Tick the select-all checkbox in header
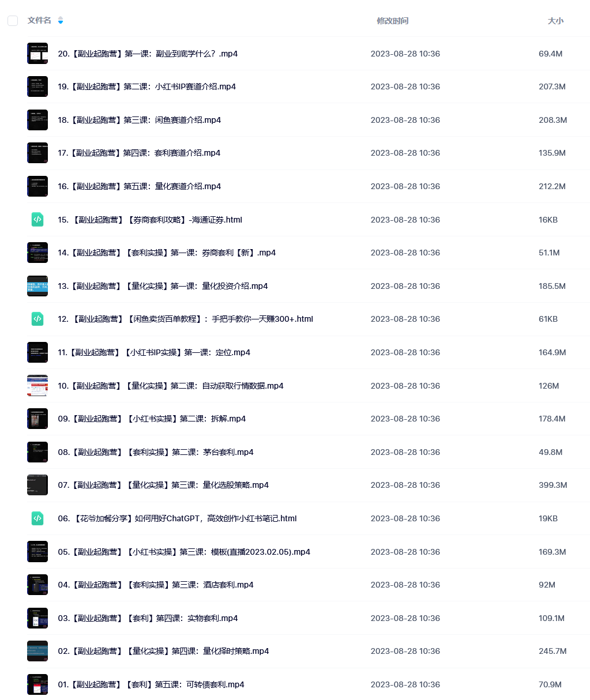Screen dimensions: 590x700 click(x=13, y=21)
